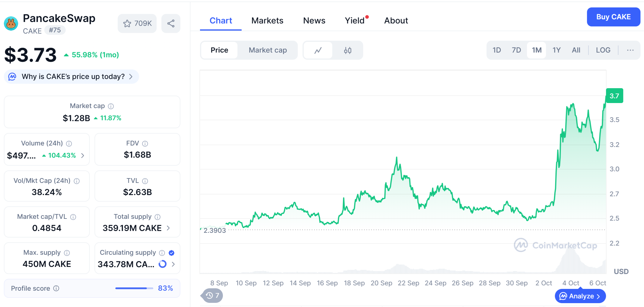Switch to candlestick chart icon
The height and width of the screenshot is (307, 644).
pos(347,50)
